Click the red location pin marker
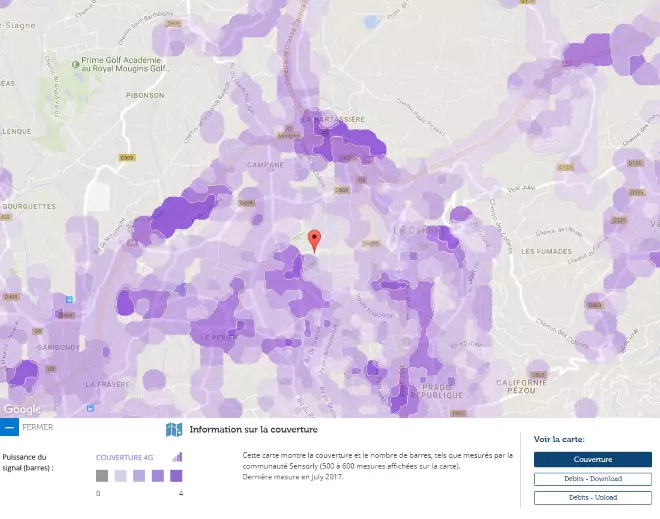 click(x=315, y=240)
